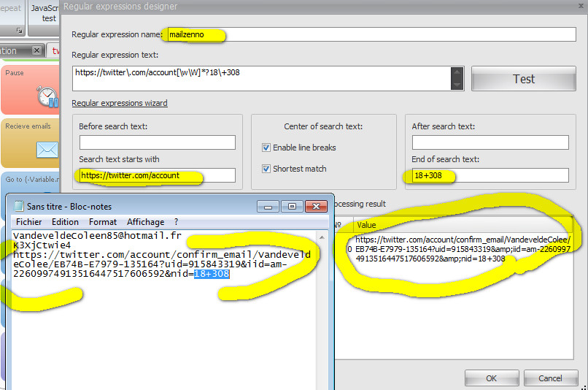Click the expression text box scroll up arrow
Viewport: 588px width, 390px height.
(x=457, y=72)
